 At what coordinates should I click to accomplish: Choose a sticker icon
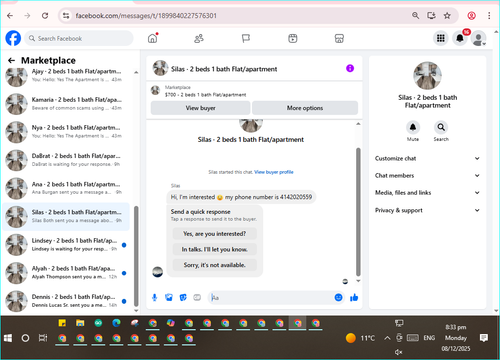183,297
